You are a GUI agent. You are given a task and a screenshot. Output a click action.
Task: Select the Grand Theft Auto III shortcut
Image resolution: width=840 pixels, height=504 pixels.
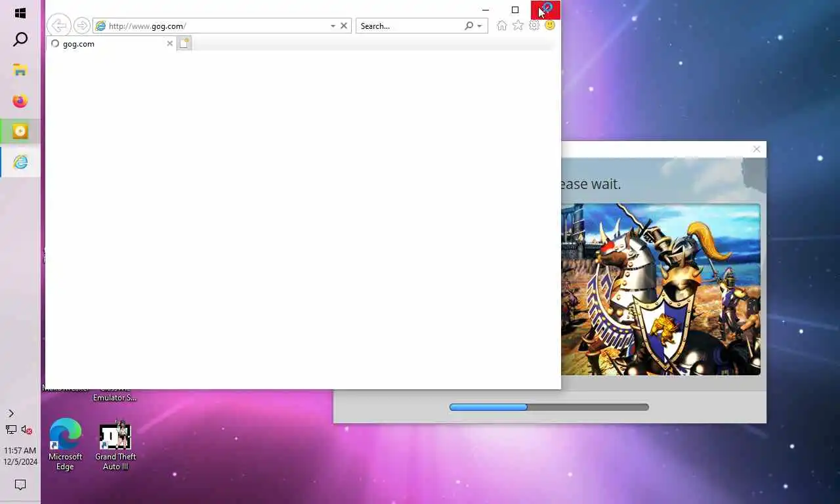pyautogui.click(x=115, y=446)
